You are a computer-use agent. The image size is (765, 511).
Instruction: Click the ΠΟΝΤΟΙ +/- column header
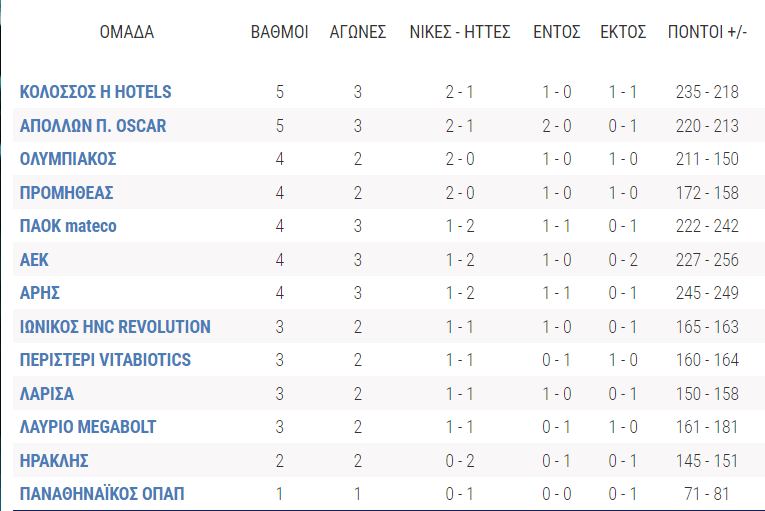[707, 32]
